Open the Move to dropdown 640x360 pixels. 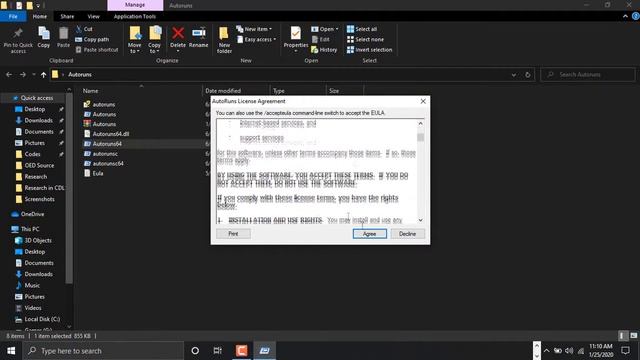[x=135, y=40]
